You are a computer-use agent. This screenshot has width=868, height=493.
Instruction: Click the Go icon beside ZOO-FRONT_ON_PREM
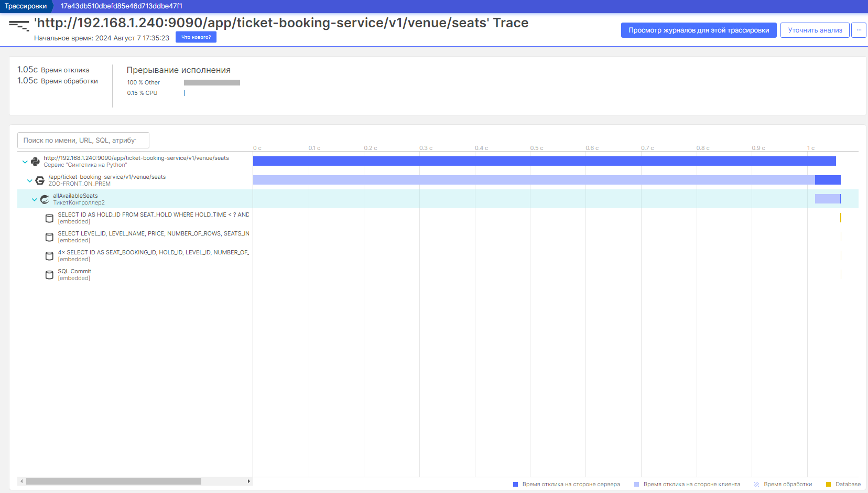point(40,180)
